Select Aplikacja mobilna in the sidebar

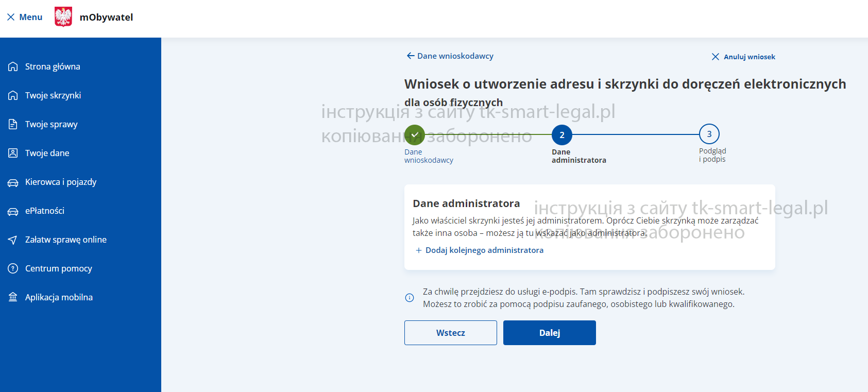59,297
